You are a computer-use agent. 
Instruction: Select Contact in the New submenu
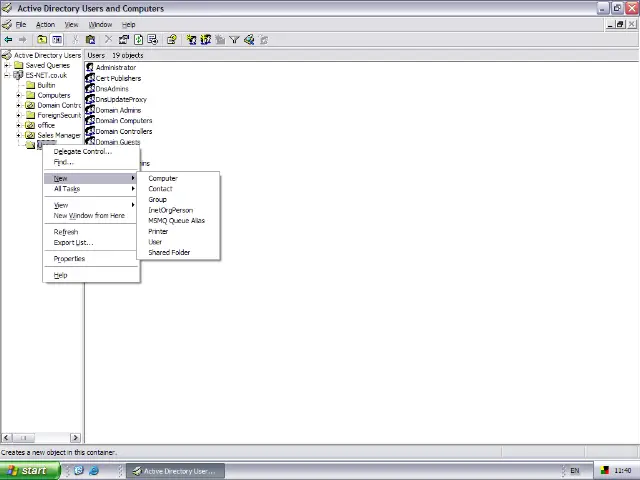pos(178,189)
